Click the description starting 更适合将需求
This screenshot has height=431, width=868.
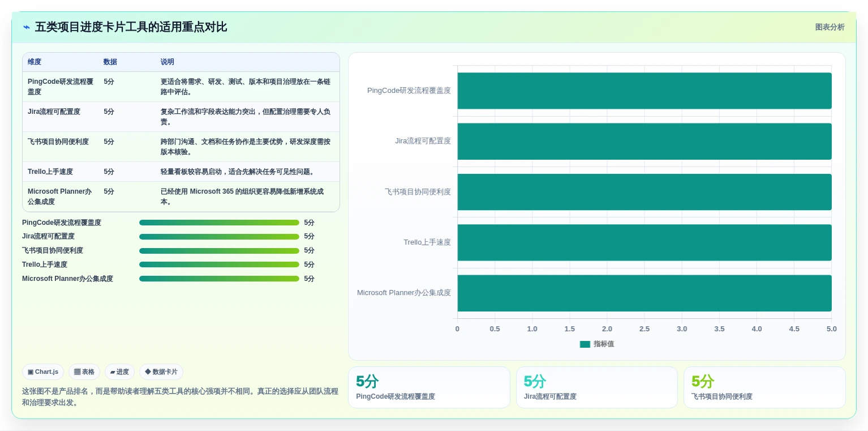pos(246,87)
